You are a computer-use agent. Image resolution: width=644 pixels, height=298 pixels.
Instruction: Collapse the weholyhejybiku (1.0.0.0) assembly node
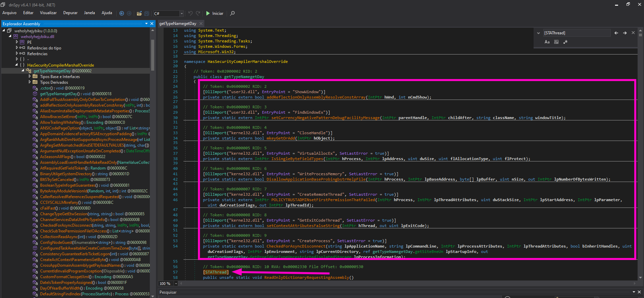click(4, 31)
